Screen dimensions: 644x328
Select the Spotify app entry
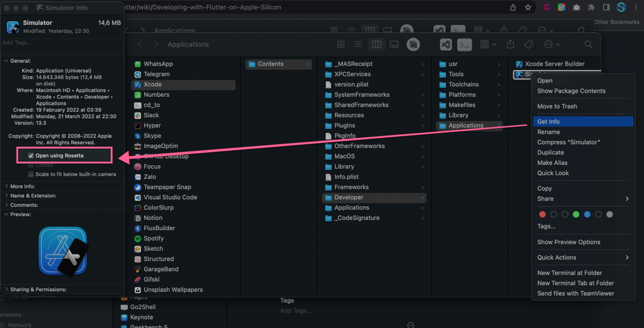pyautogui.click(x=153, y=238)
